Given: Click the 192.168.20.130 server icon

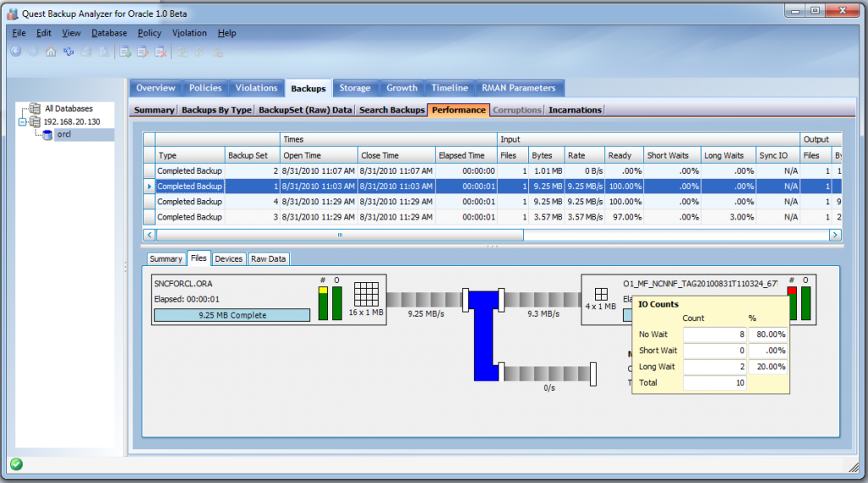Looking at the screenshot, I should point(35,121).
